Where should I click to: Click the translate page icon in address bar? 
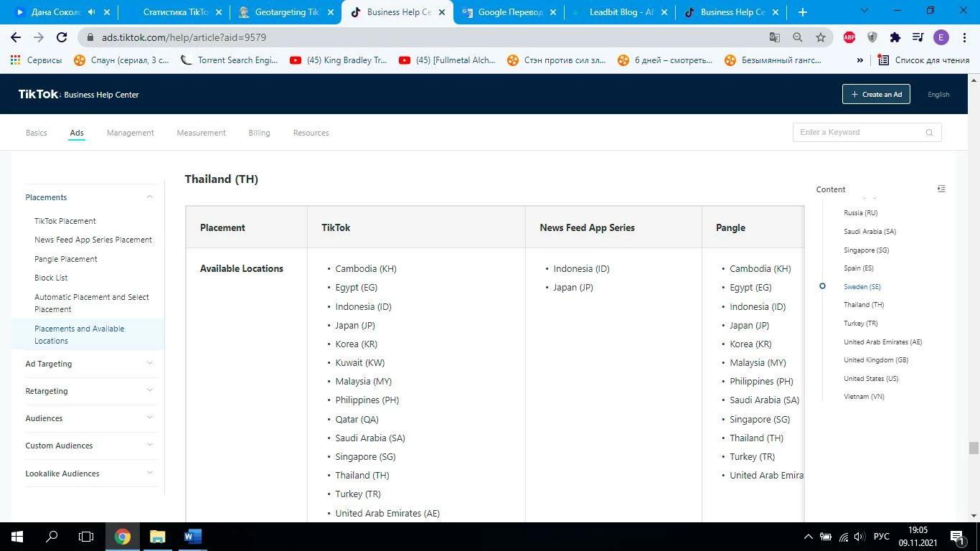click(774, 37)
